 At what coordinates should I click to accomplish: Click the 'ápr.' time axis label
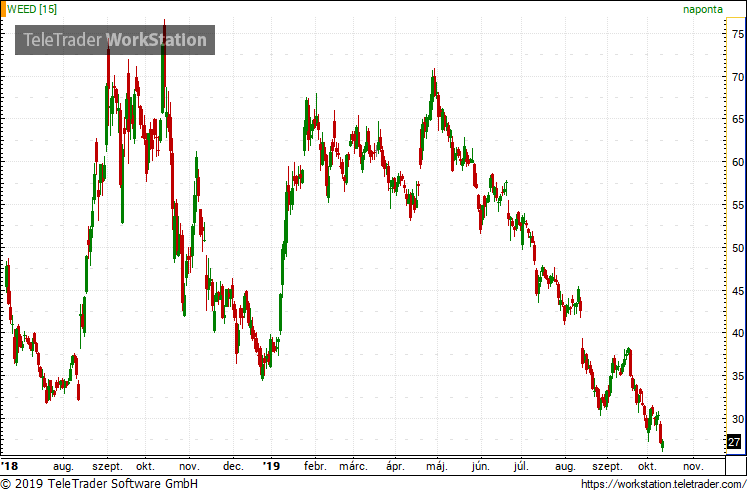click(x=395, y=466)
